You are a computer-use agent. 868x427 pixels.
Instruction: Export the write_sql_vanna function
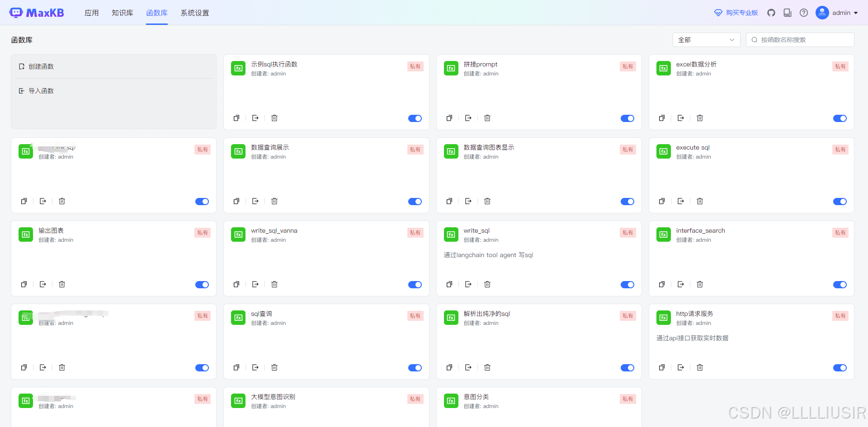click(x=255, y=284)
